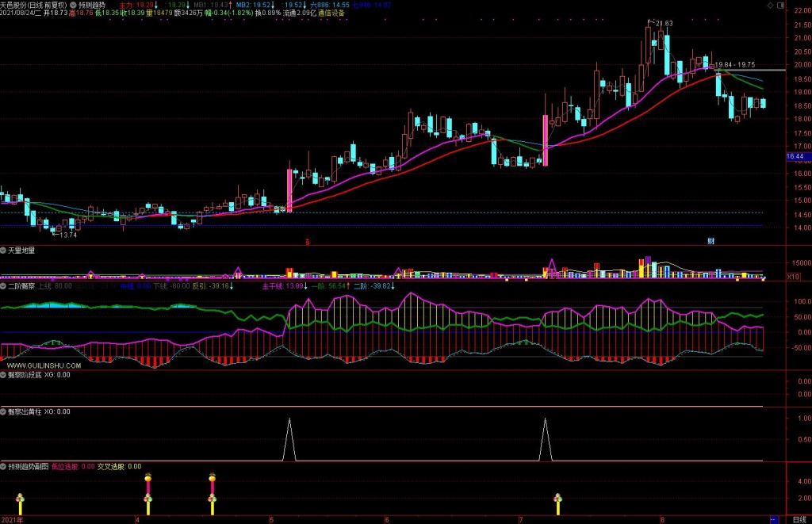Click the month 5 marker on time axis
Viewport: 812px width, 524px height.
point(271,520)
